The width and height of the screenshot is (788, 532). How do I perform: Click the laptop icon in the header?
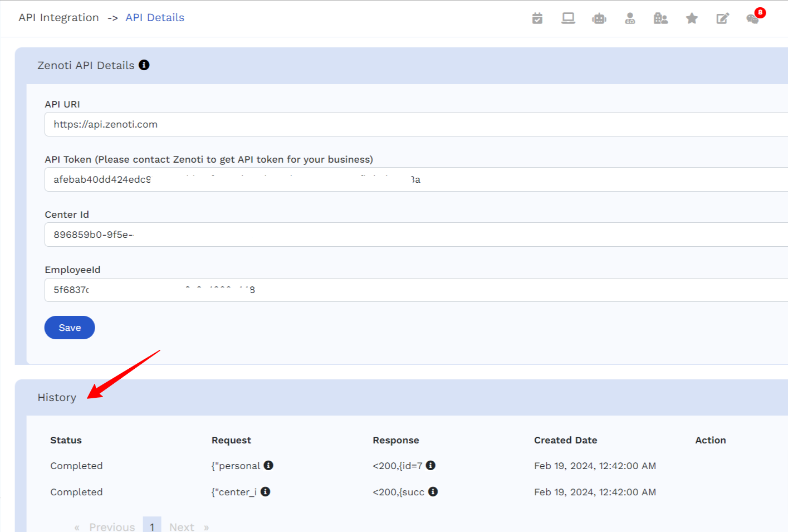(x=568, y=18)
